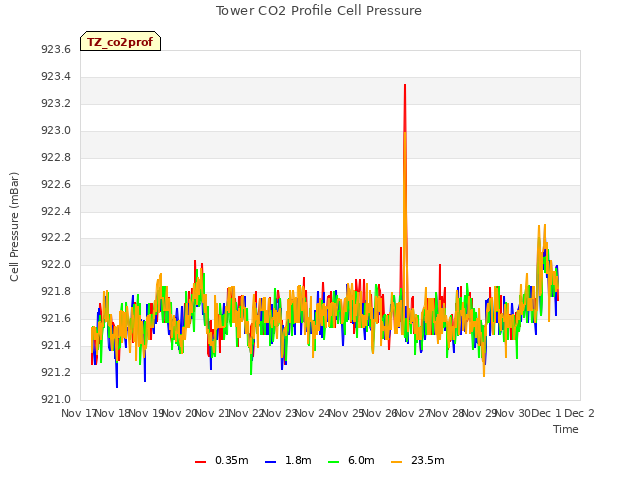Click the 921.6 y-axis label

pos(56,318)
